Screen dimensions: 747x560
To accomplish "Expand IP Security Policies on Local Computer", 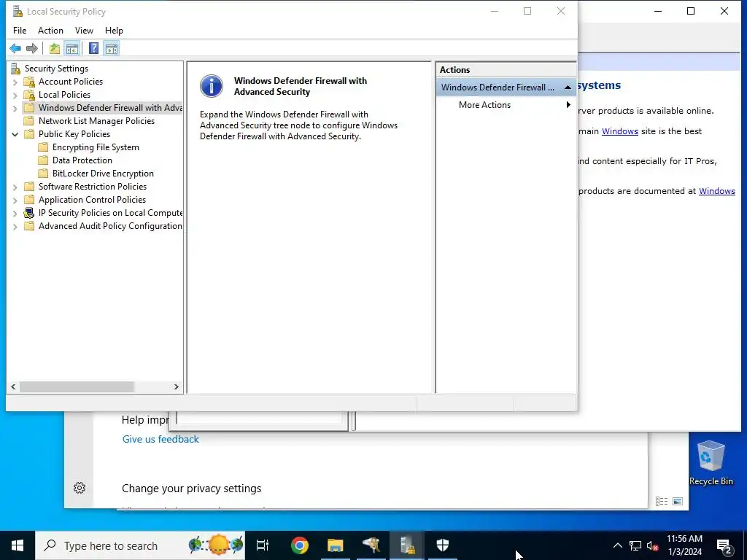I will coord(15,214).
